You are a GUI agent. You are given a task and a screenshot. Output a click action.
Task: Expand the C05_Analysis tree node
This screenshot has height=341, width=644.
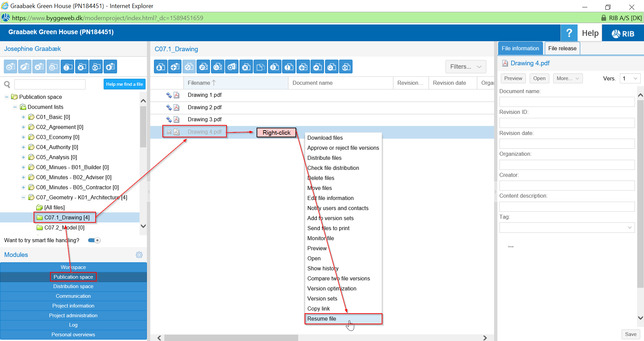click(x=23, y=157)
